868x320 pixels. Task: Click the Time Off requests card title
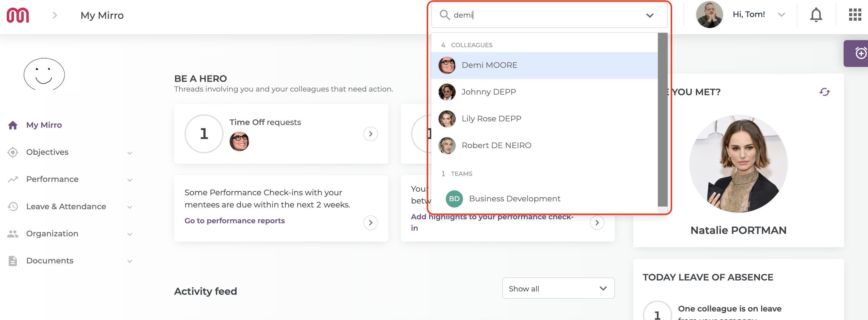pyautogui.click(x=265, y=123)
